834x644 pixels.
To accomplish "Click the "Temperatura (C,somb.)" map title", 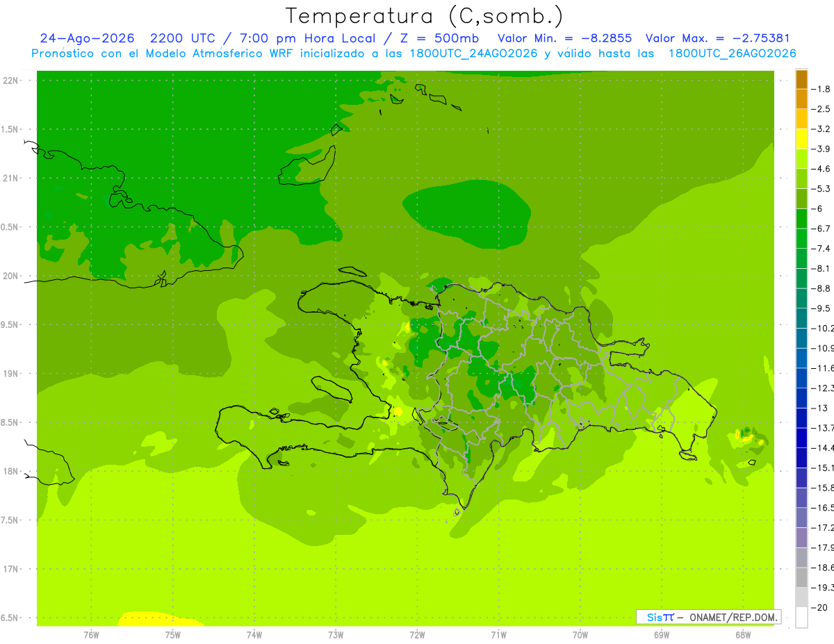I will pos(424,15).
